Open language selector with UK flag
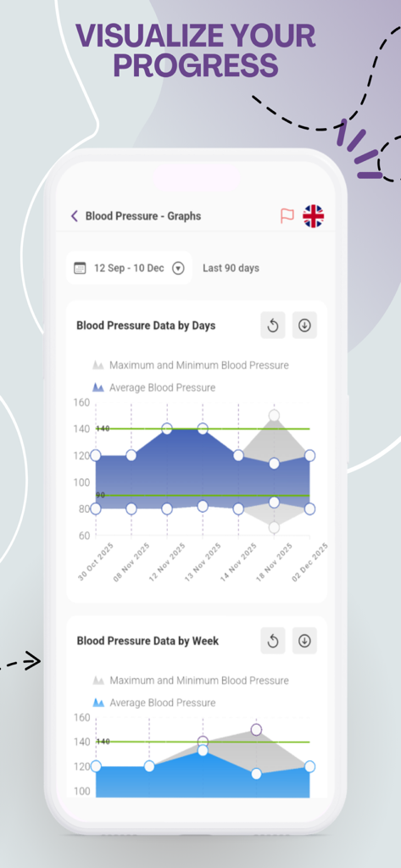The height and width of the screenshot is (868, 401). 314,216
